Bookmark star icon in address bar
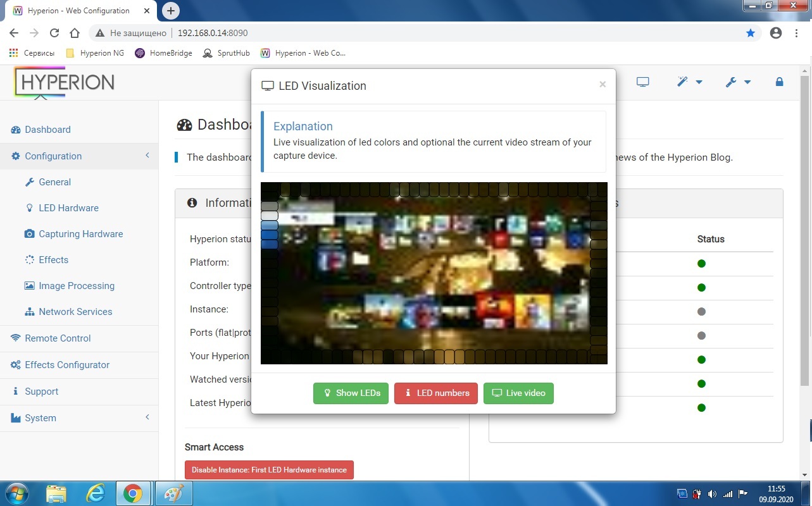 pyautogui.click(x=751, y=33)
